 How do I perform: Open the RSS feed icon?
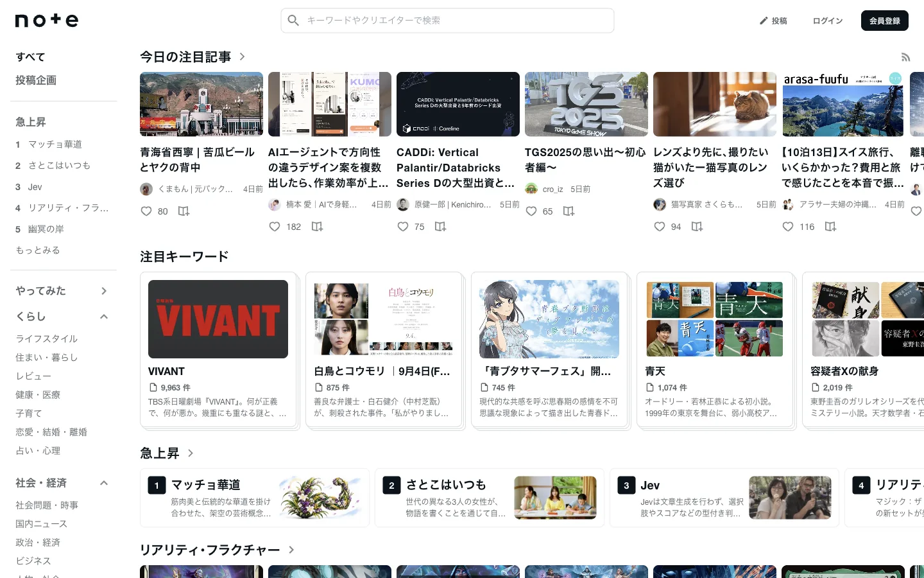(905, 57)
